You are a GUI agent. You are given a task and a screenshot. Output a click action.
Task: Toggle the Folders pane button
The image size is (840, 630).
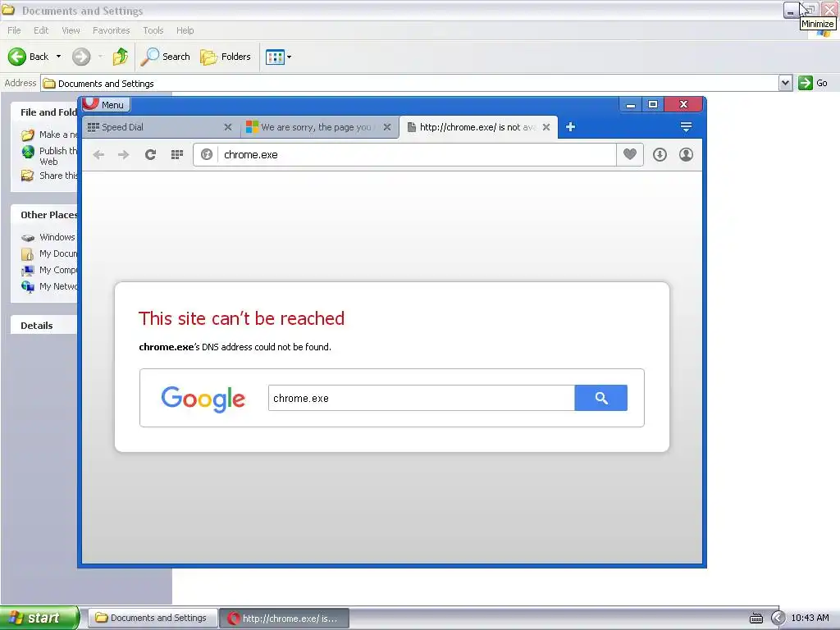225,57
